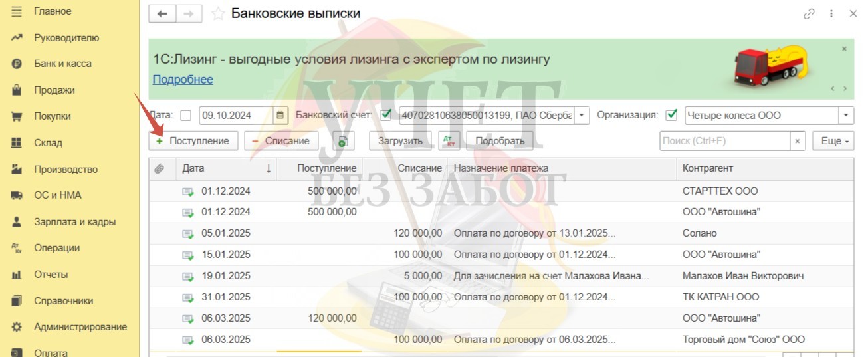Click the books icon beside Справочники
868x357 pixels.
[17, 300]
